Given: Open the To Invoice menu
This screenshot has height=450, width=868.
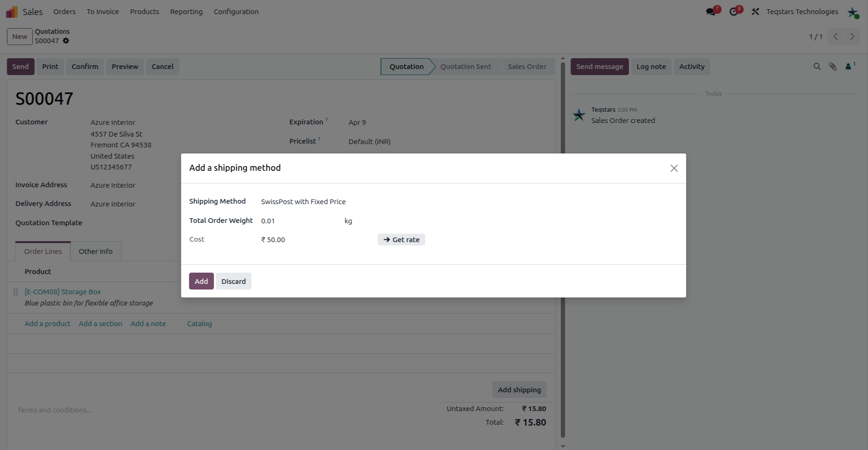Looking at the screenshot, I should pos(103,12).
